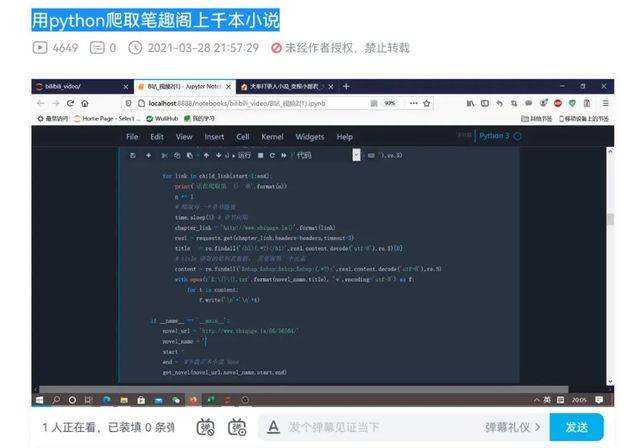Screen dimensions: 640x448
Task: Open the Jupyter Help menu
Action: point(344,137)
